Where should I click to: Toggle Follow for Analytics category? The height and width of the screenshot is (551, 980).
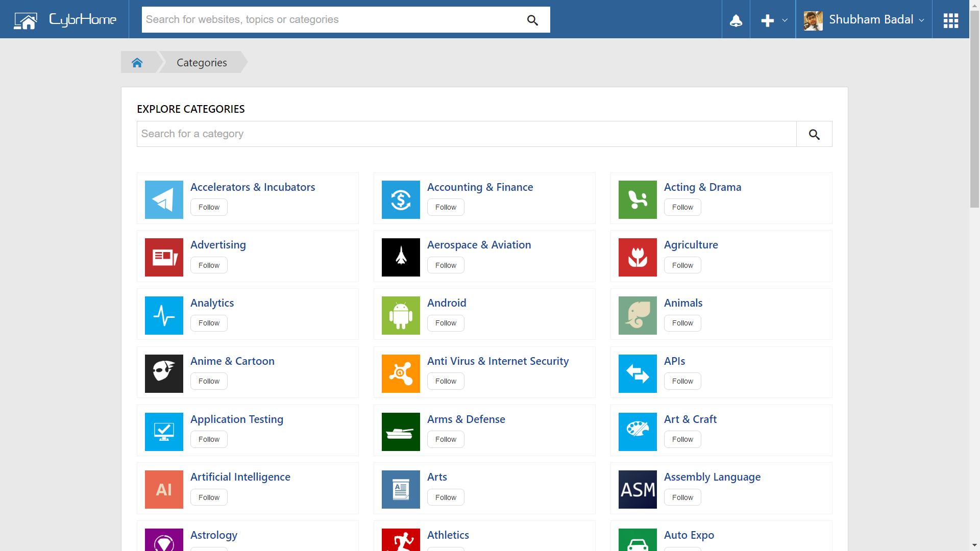coord(209,323)
